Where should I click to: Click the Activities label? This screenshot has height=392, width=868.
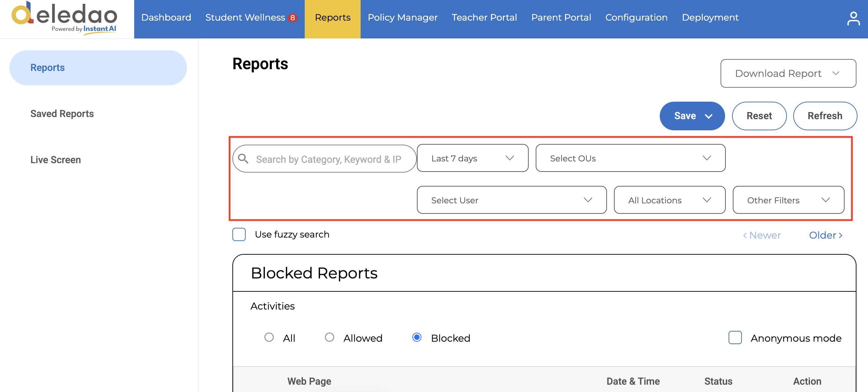[273, 306]
